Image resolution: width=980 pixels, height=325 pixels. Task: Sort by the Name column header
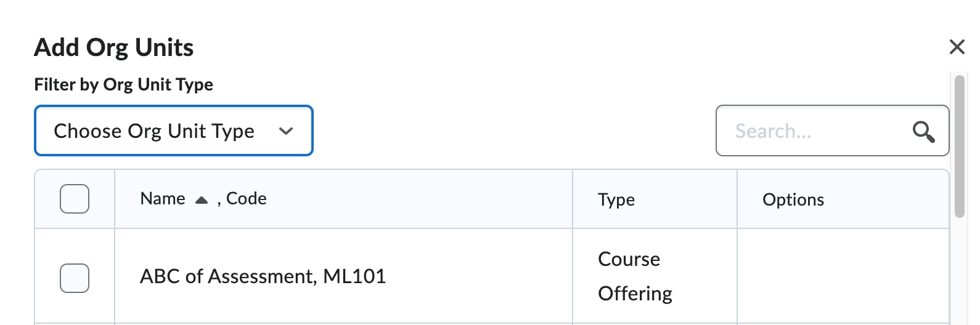click(x=163, y=199)
